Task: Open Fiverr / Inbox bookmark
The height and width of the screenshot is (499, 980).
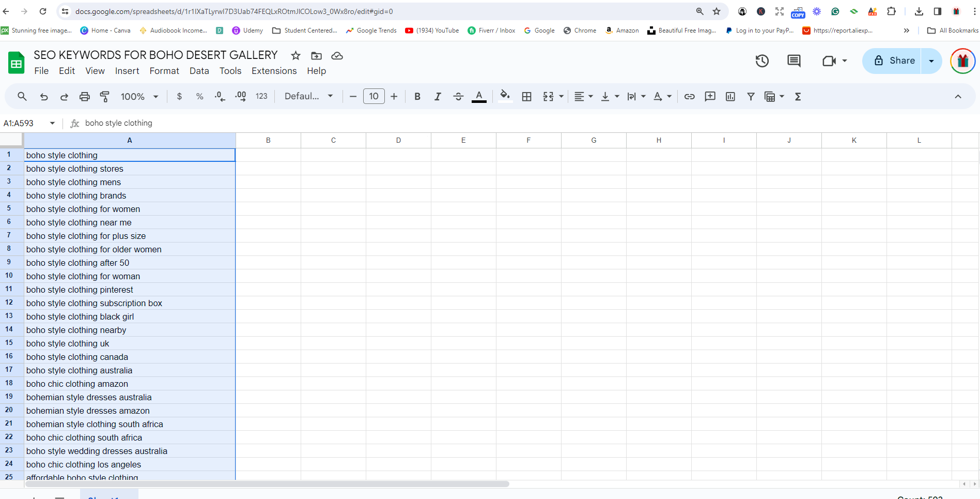Action: coord(491,31)
